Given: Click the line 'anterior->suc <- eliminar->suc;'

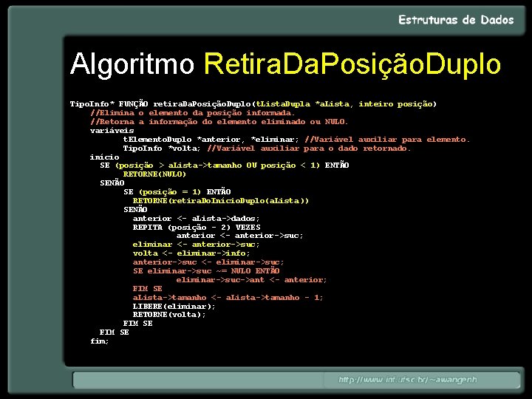Looking at the screenshot, I should point(208,262).
